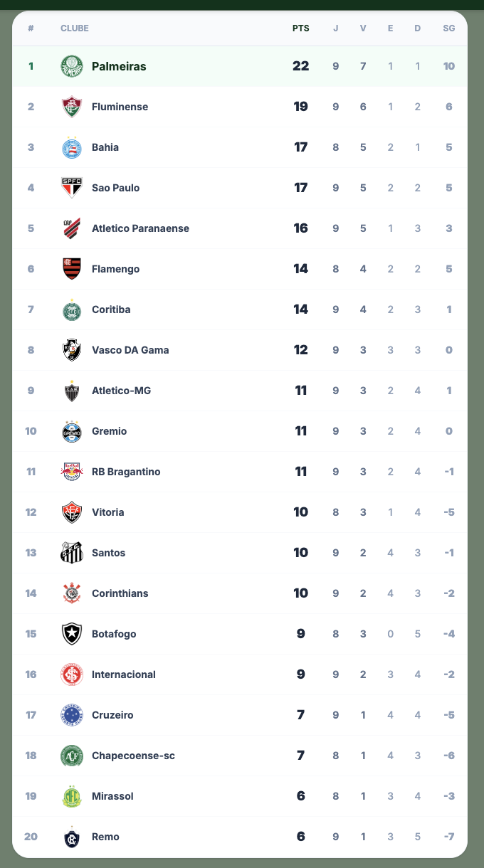Click the Fluminense club crest icon
Image resolution: width=484 pixels, height=868 pixels.
72,107
